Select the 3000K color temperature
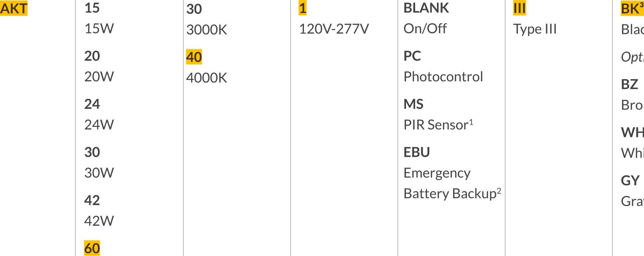644x256 pixels. pos(207,30)
